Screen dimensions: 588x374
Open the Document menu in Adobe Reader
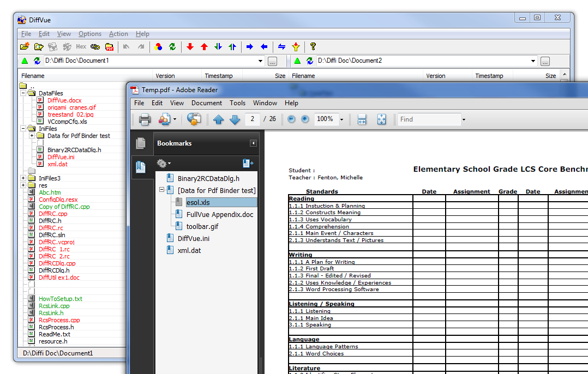[x=207, y=103]
